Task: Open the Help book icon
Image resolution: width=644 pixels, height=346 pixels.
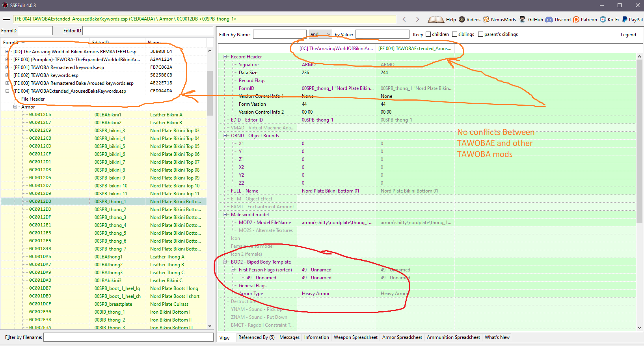Action: 436,19
